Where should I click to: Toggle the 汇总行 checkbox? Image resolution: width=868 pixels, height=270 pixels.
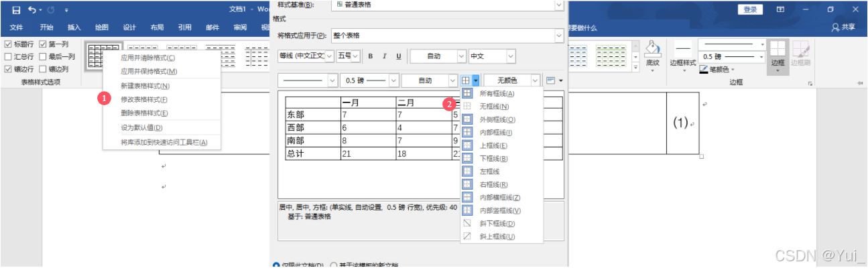pos(8,56)
